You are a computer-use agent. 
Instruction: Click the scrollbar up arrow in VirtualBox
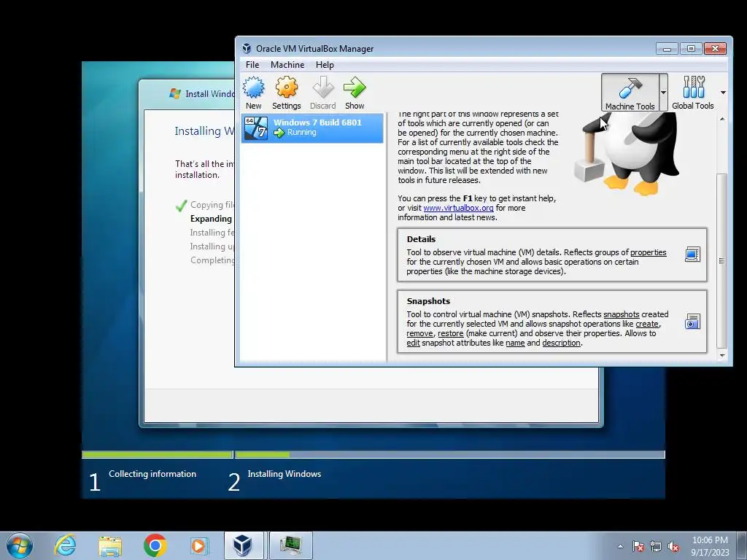[x=722, y=119]
